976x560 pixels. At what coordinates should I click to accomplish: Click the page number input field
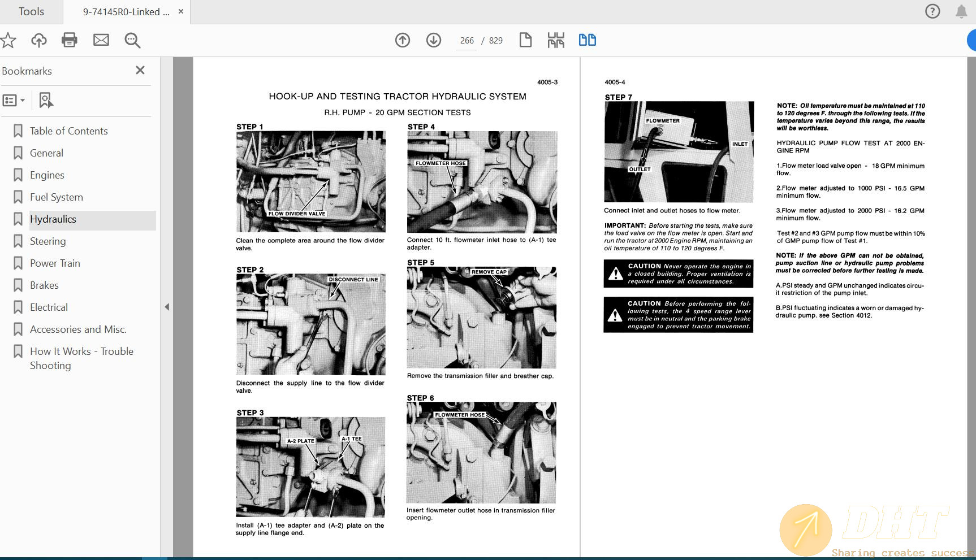(467, 41)
